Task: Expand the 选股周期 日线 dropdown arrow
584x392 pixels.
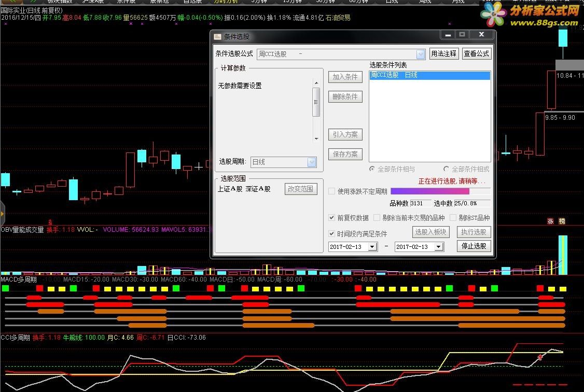Action: tap(312, 162)
